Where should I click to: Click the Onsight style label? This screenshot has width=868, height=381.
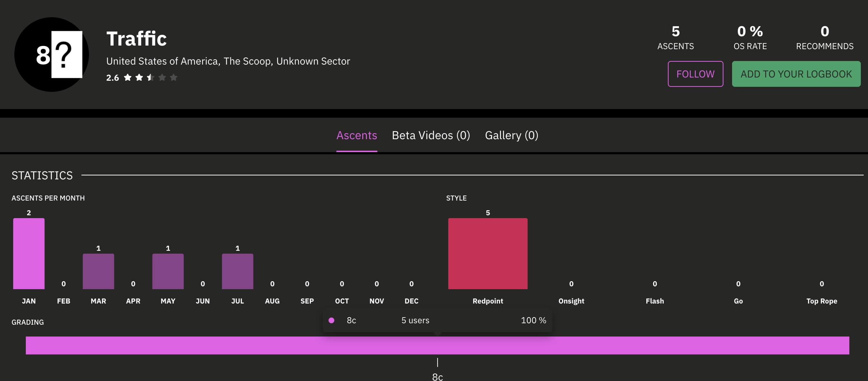click(571, 301)
